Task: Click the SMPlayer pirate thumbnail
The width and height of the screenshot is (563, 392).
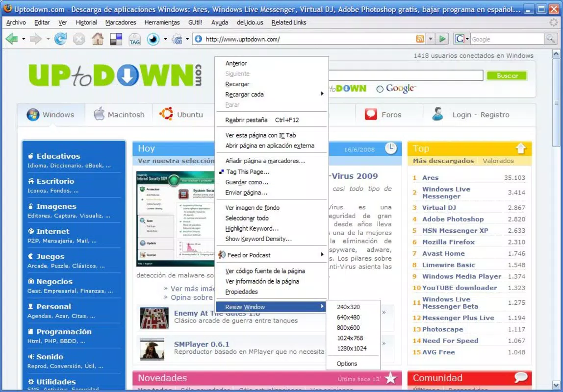Action: click(x=152, y=349)
